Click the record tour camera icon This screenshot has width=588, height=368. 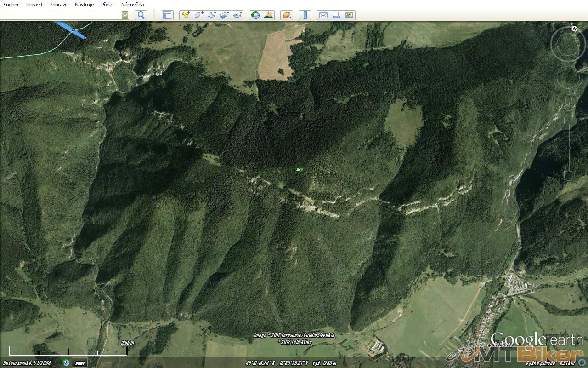coord(237,15)
